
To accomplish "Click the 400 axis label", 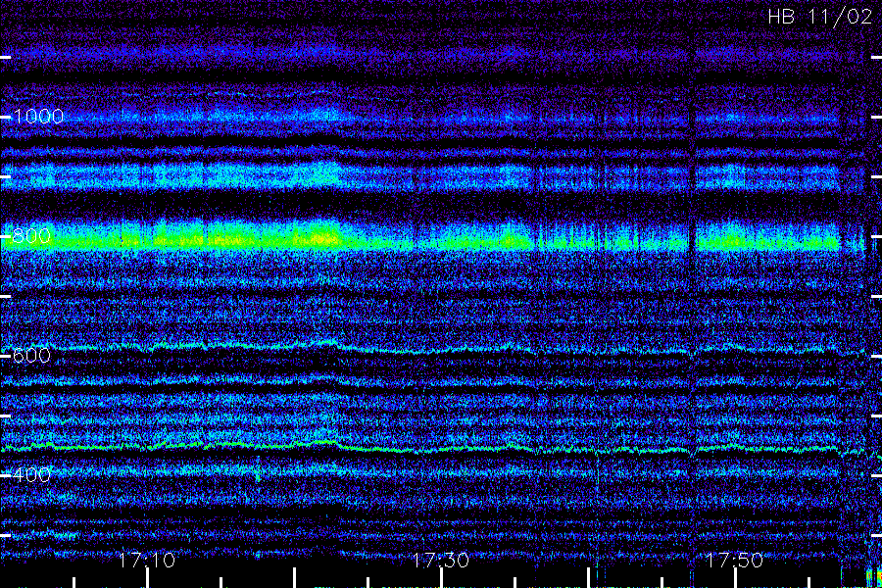I will 31,475.
